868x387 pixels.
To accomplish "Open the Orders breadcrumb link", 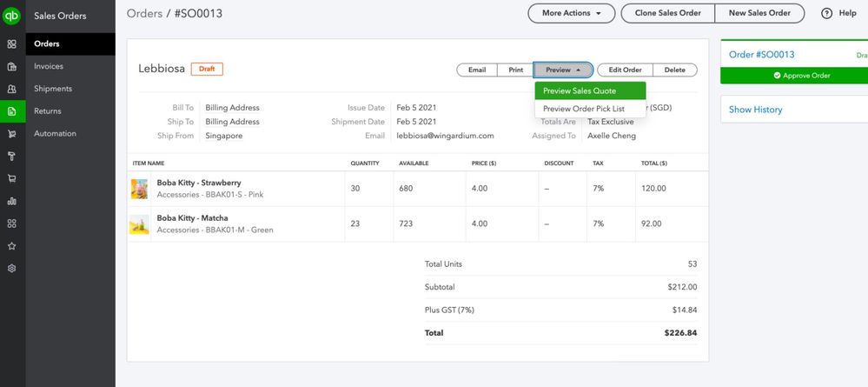I will pyautogui.click(x=144, y=13).
